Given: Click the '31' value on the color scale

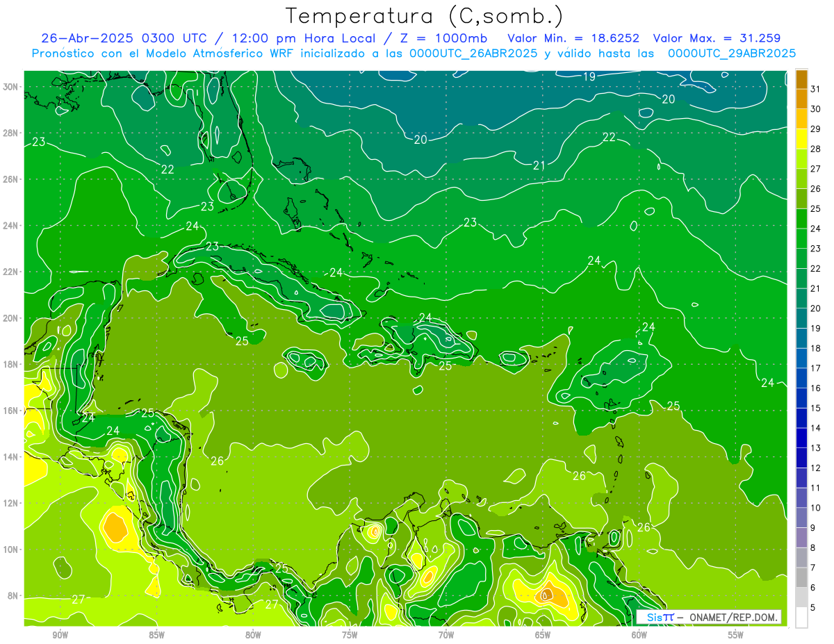Looking at the screenshot, I should point(816,89).
